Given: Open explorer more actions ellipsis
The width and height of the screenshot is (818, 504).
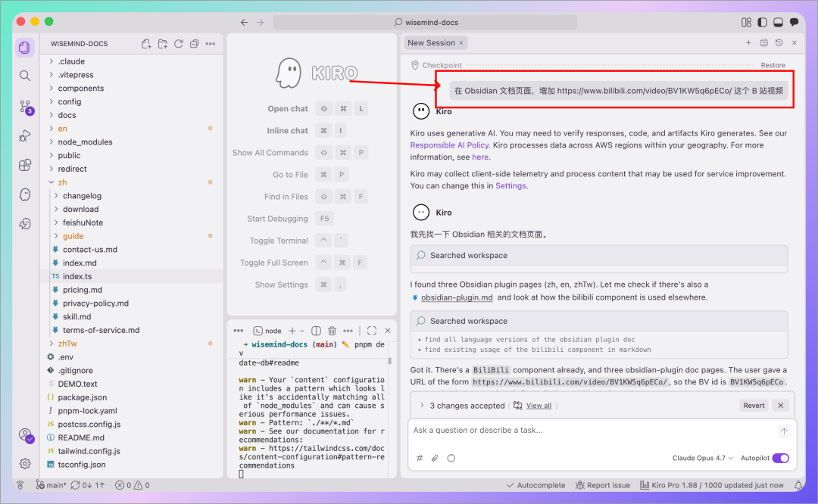Looking at the screenshot, I should 211,44.
